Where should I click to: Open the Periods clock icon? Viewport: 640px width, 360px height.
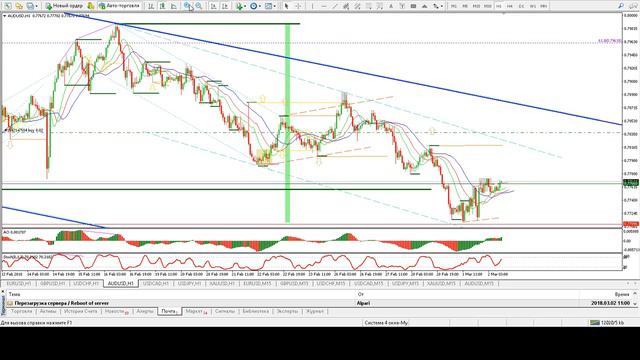point(253,6)
